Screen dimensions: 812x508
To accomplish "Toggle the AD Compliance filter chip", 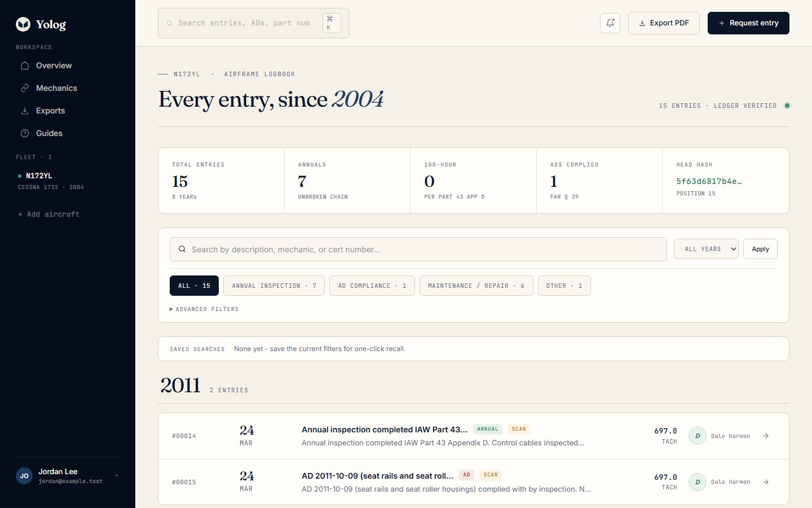I will 372,286.
